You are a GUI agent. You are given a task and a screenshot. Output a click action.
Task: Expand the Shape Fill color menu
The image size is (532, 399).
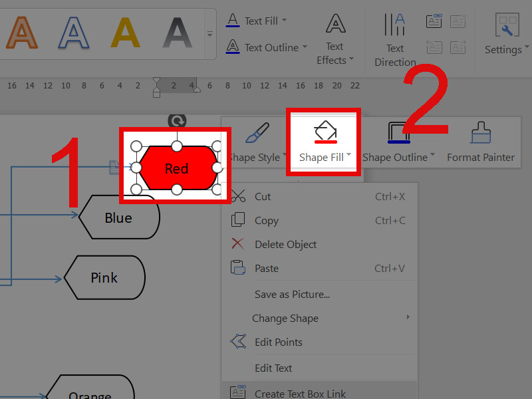[349, 157]
